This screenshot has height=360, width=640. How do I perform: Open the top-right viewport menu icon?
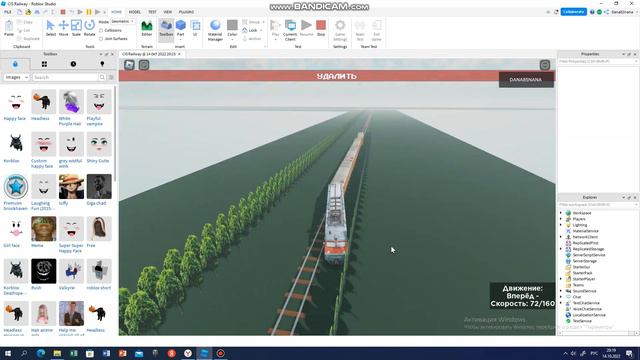545,65
